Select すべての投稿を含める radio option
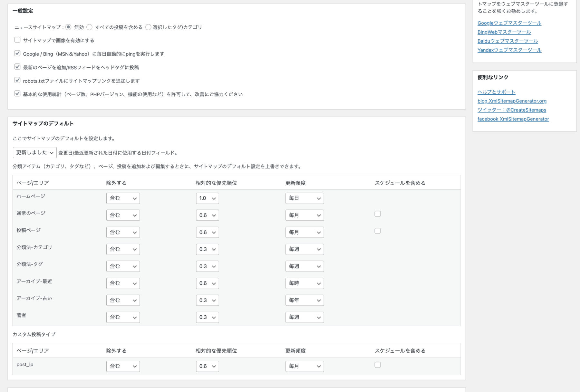This screenshot has width=580, height=392. point(90,27)
